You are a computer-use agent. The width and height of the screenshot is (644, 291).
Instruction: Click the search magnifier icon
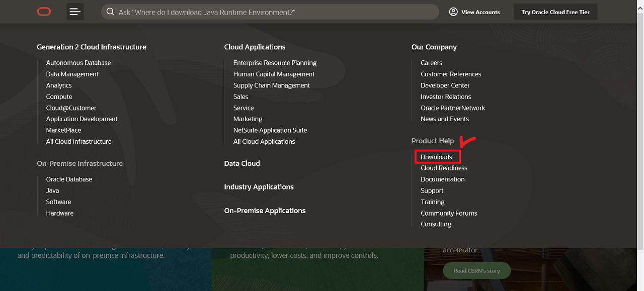pyautogui.click(x=111, y=12)
